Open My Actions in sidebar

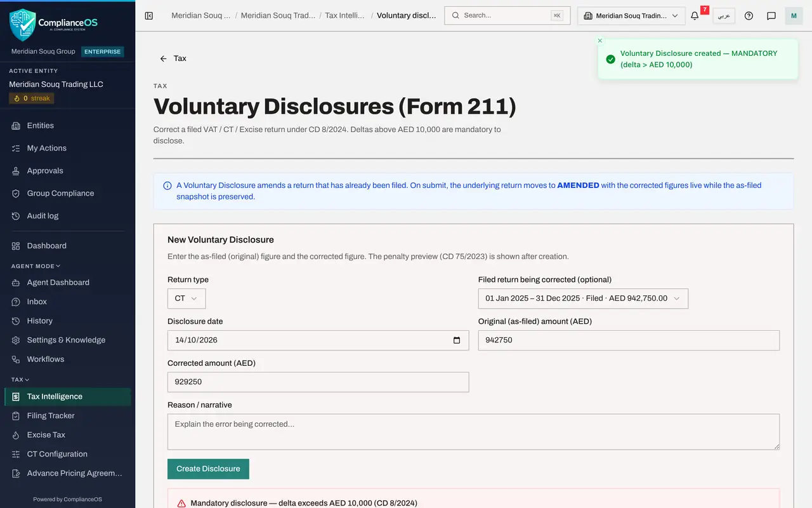point(67,148)
